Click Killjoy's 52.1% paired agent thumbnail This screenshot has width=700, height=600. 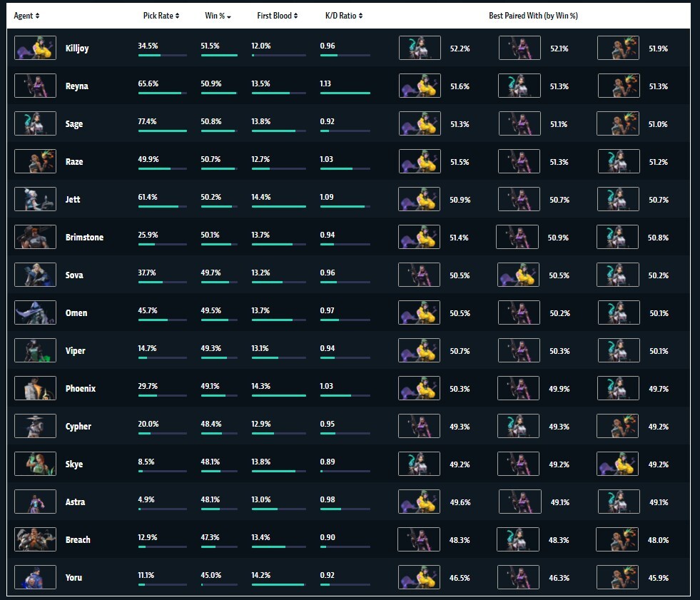tap(519, 48)
